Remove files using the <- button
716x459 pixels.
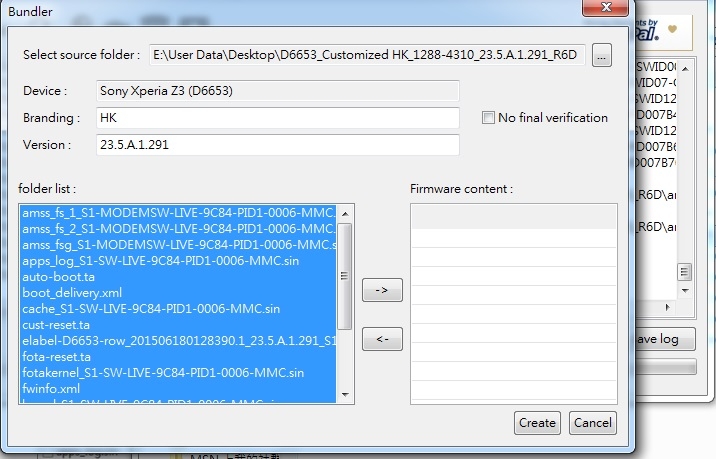pos(382,339)
